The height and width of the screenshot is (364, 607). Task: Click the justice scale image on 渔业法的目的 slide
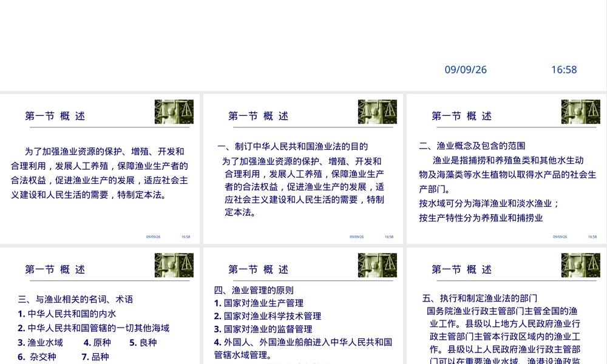(x=378, y=112)
